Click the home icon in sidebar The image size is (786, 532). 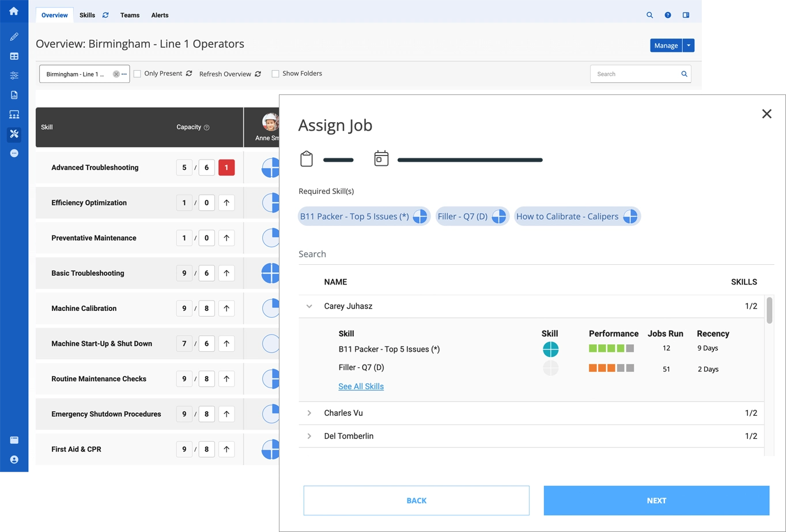(x=14, y=11)
